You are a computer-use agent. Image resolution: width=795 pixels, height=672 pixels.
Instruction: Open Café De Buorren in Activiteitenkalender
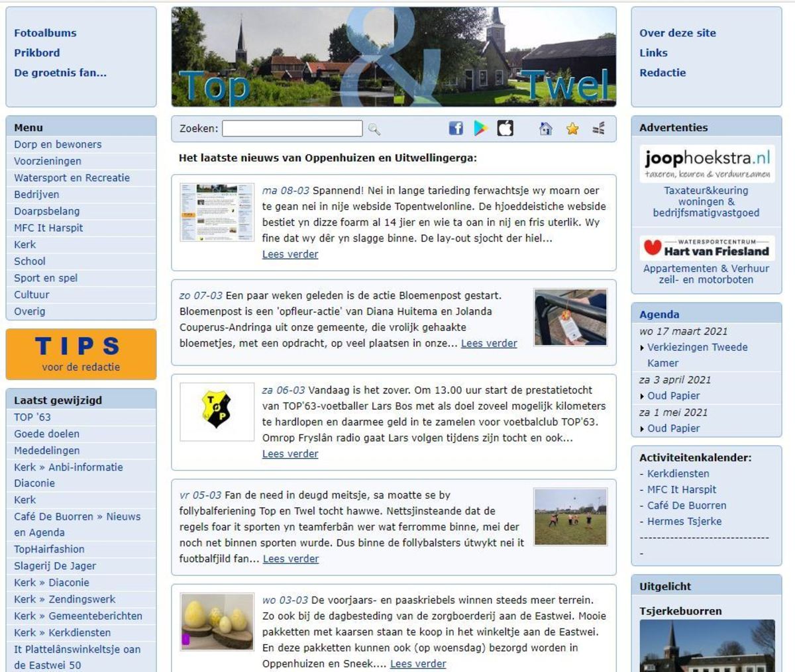pos(686,505)
